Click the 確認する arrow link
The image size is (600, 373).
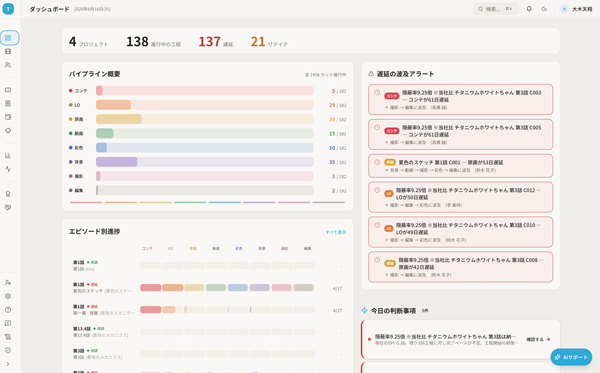[x=538, y=339]
